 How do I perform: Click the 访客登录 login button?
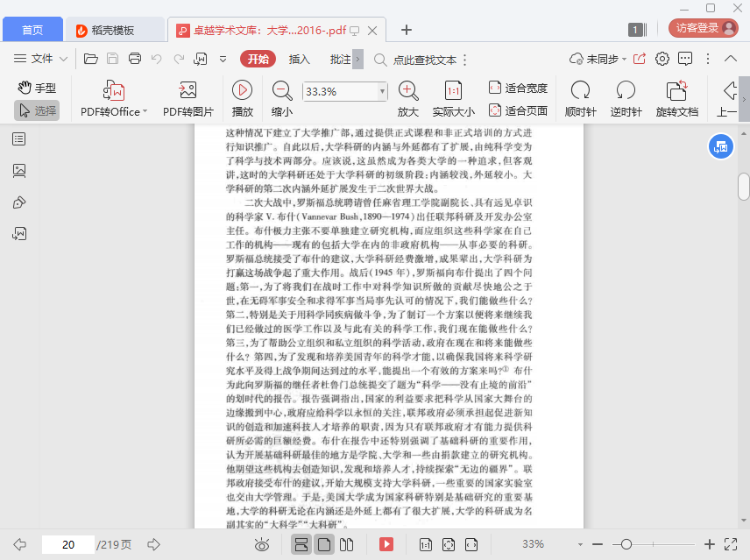[703, 28]
